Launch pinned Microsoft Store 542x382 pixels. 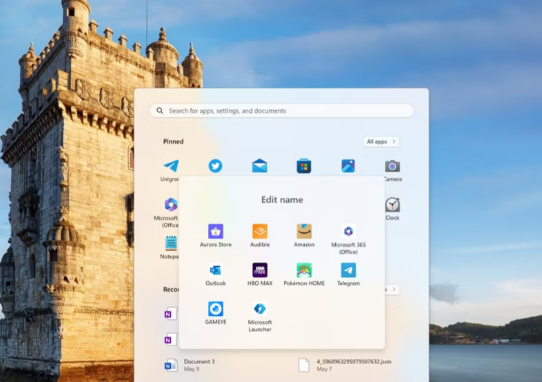(304, 166)
